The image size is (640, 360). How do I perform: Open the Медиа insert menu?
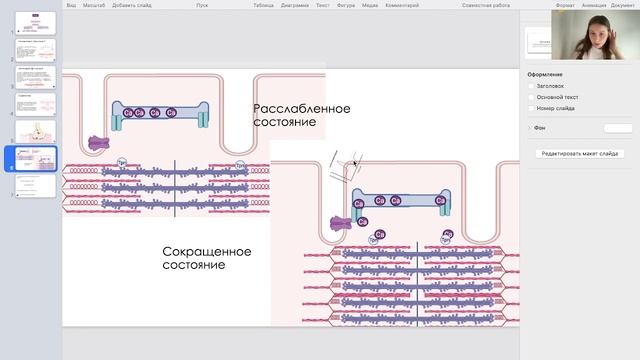pyautogui.click(x=370, y=5)
